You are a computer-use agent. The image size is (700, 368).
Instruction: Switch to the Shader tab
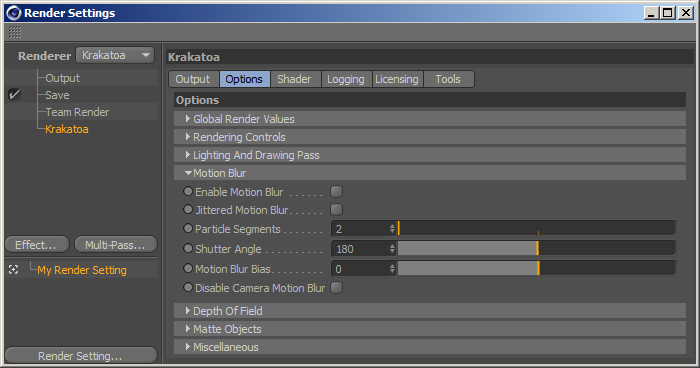tap(295, 79)
